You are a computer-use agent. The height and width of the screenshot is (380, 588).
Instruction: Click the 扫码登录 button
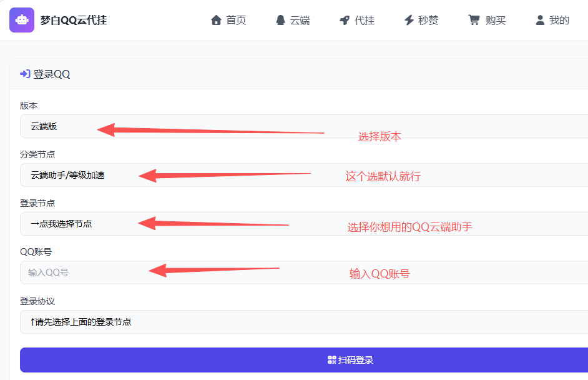(304, 360)
